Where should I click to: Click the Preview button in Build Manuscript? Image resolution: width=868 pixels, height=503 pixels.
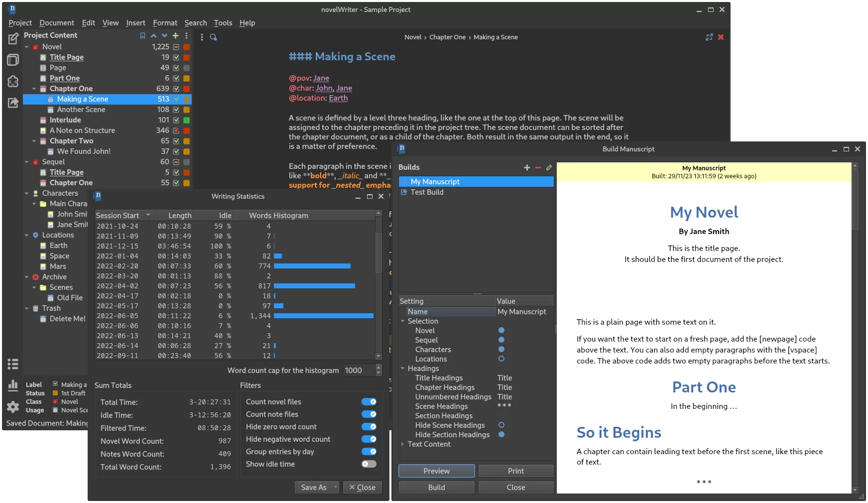(x=436, y=471)
